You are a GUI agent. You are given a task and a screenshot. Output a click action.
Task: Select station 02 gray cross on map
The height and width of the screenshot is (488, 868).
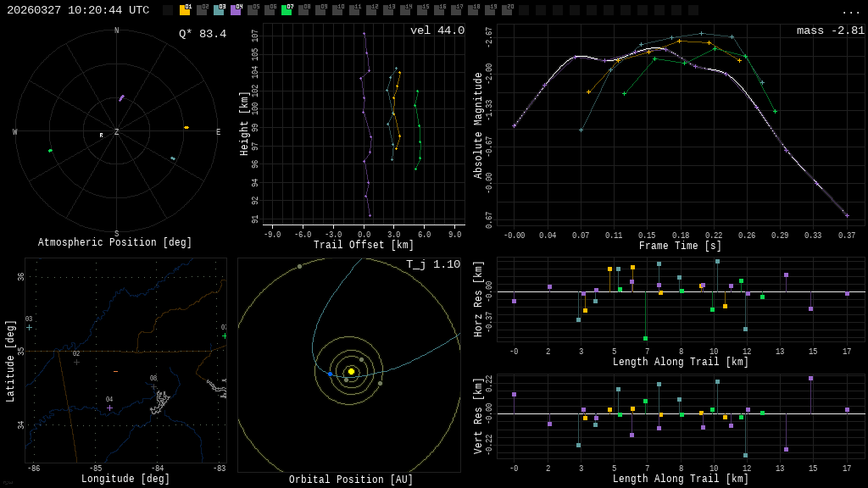coord(76,362)
